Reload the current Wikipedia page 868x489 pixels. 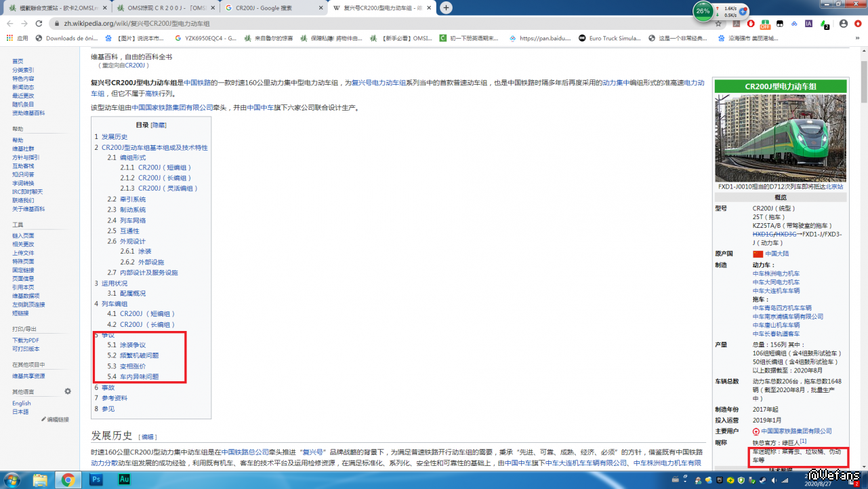39,23
